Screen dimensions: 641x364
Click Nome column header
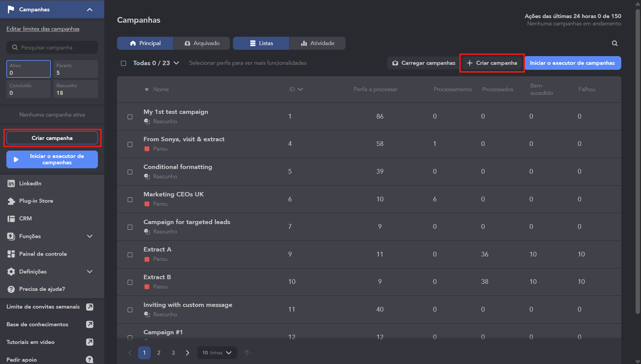[x=161, y=89]
